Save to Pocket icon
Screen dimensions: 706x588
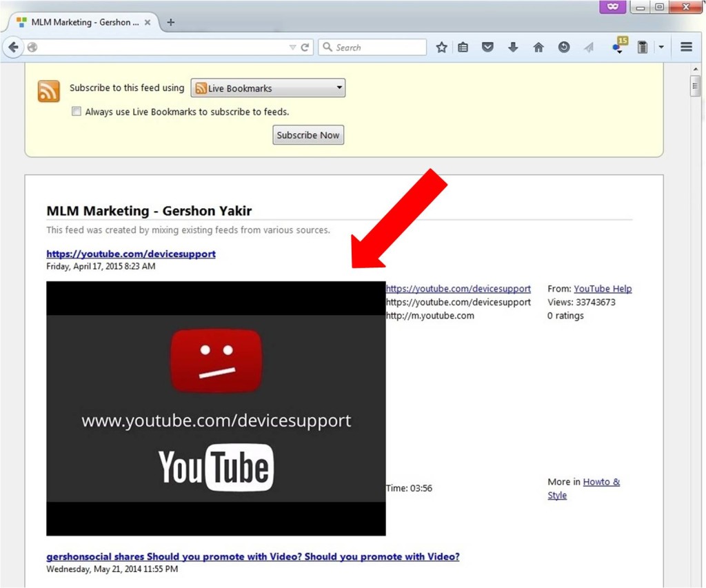click(487, 47)
